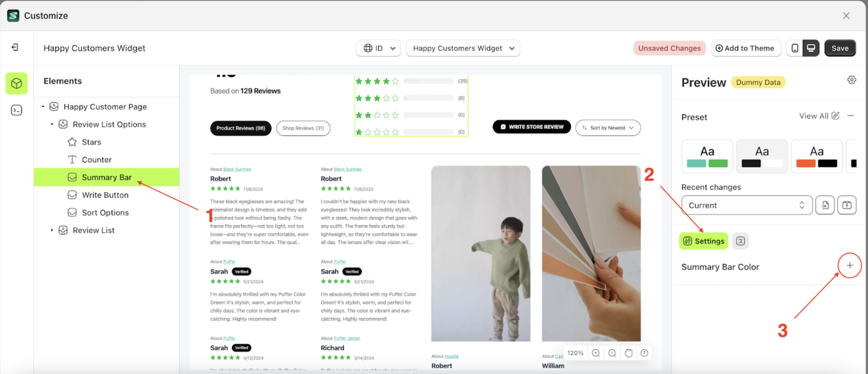The height and width of the screenshot is (374, 868).
Task: Click the zoom out magnifier icon
Action: coord(612,353)
